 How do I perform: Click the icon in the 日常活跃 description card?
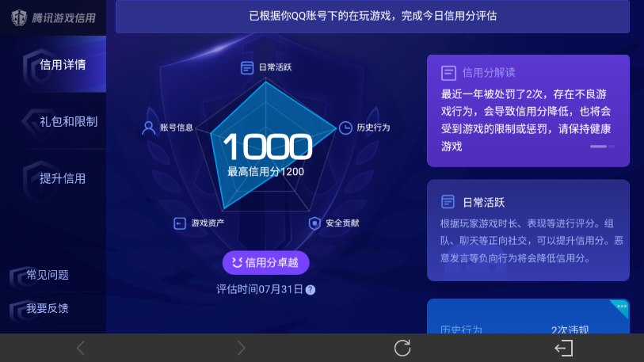point(448,202)
